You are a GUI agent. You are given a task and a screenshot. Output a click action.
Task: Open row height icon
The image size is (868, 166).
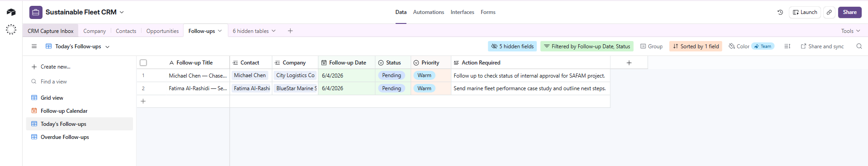(787, 46)
